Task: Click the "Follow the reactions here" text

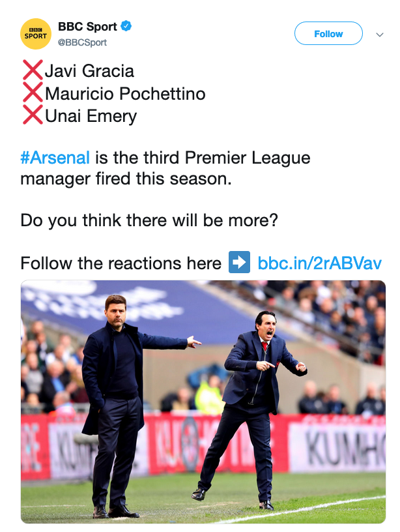Action: coord(121,263)
